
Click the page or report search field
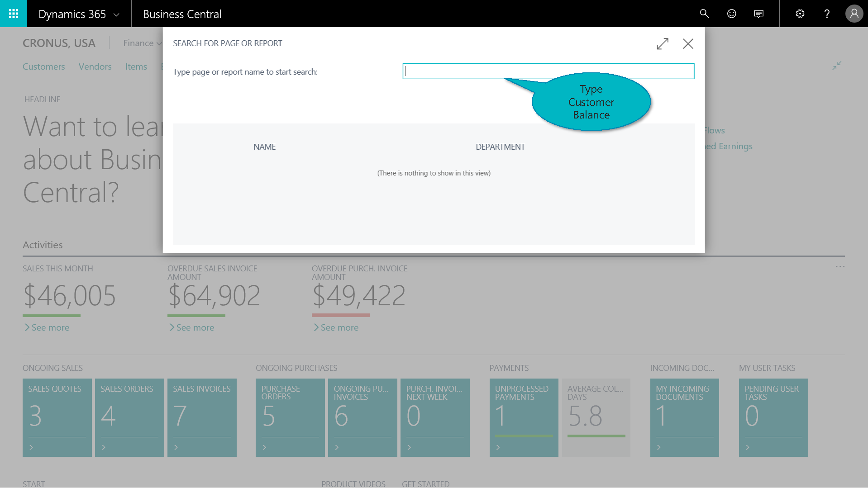click(x=548, y=71)
